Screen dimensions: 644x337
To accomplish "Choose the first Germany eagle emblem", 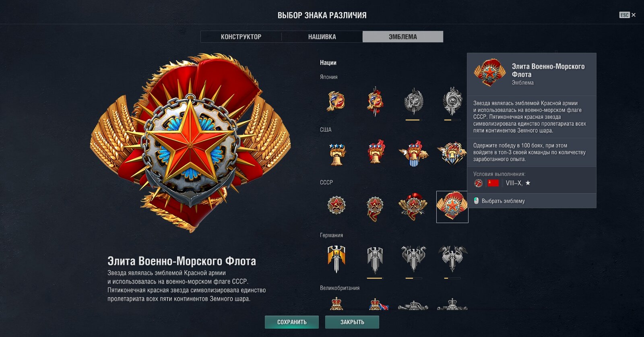I will pos(336,259).
